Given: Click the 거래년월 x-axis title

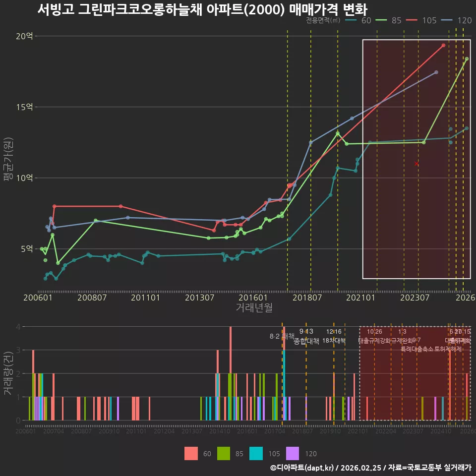Looking at the screenshot, I should [x=254, y=307].
